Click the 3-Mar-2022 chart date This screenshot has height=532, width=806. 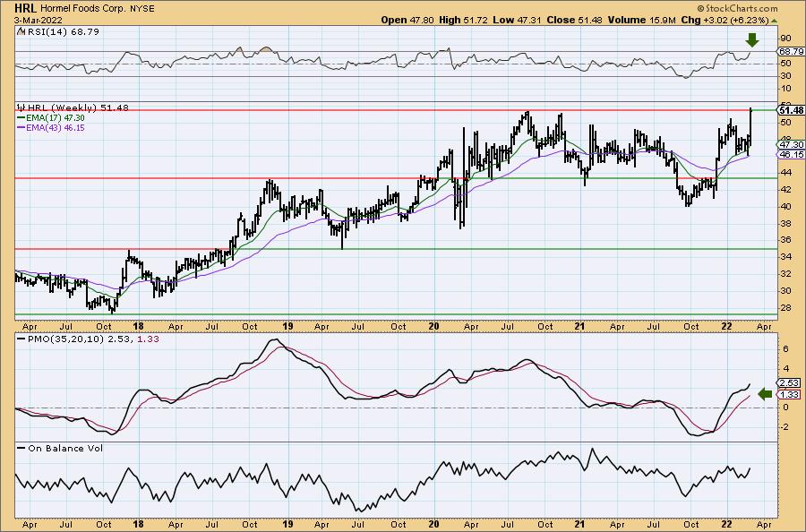[x=38, y=20]
